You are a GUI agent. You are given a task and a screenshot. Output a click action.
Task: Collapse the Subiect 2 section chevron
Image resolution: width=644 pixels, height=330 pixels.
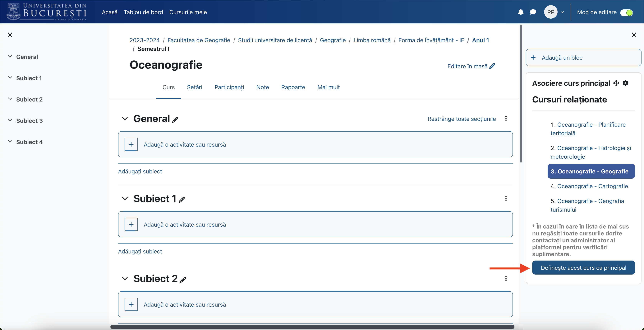(x=125, y=279)
